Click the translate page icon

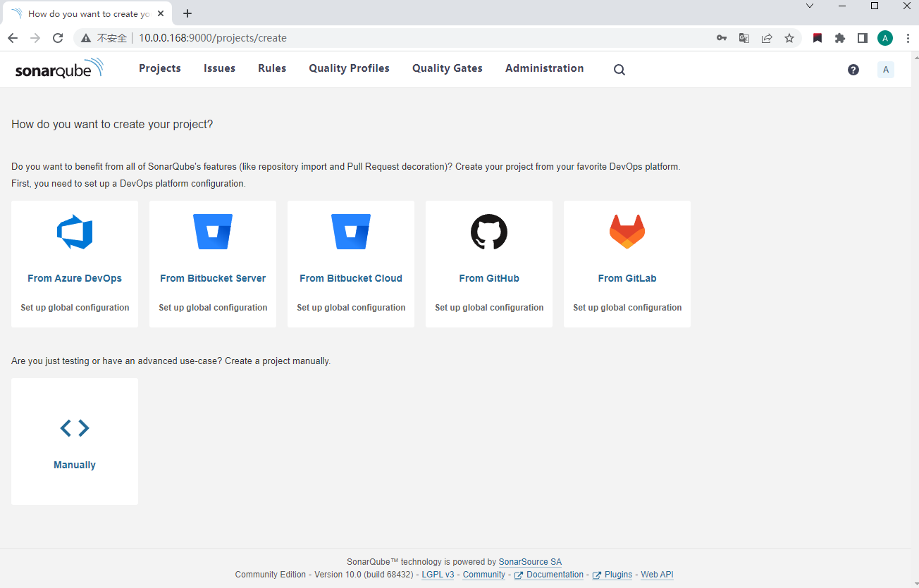pyautogui.click(x=744, y=38)
